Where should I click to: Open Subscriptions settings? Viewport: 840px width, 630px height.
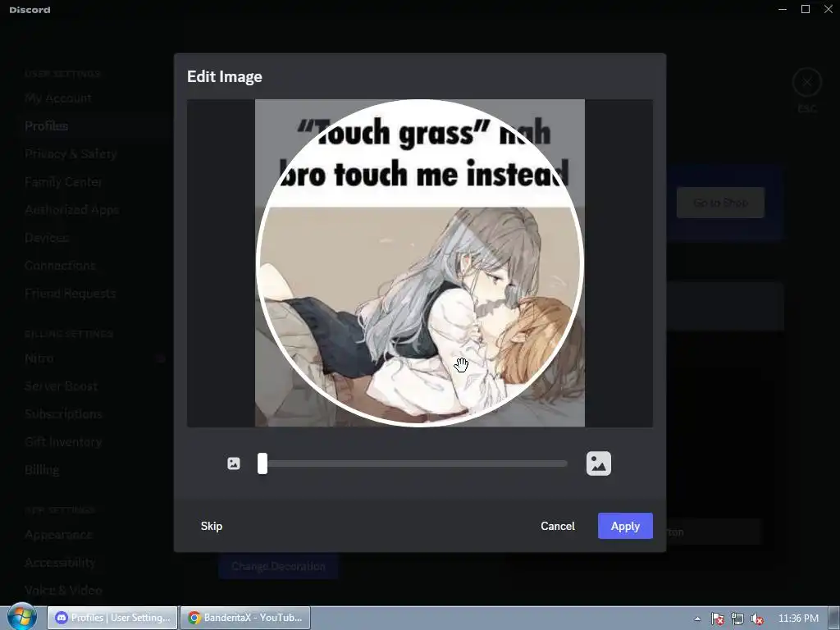(63, 413)
